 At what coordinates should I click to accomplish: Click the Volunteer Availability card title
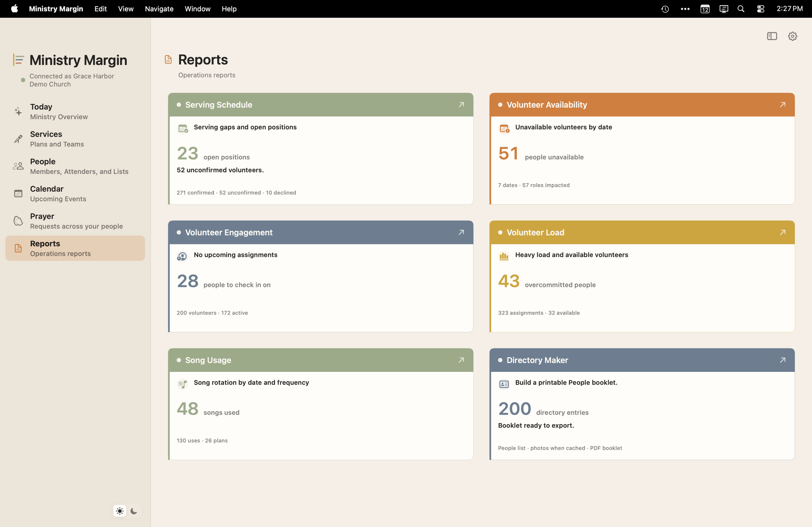tap(547, 104)
